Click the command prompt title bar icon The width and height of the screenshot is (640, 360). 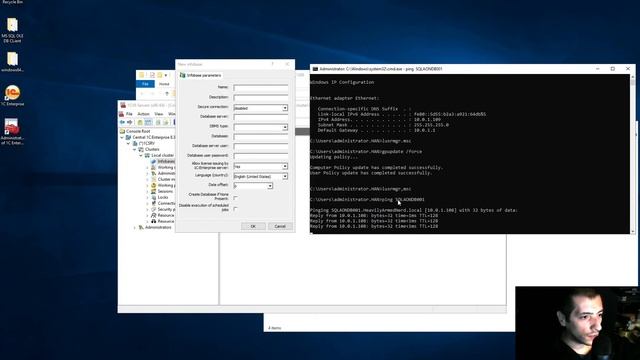coord(315,69)
